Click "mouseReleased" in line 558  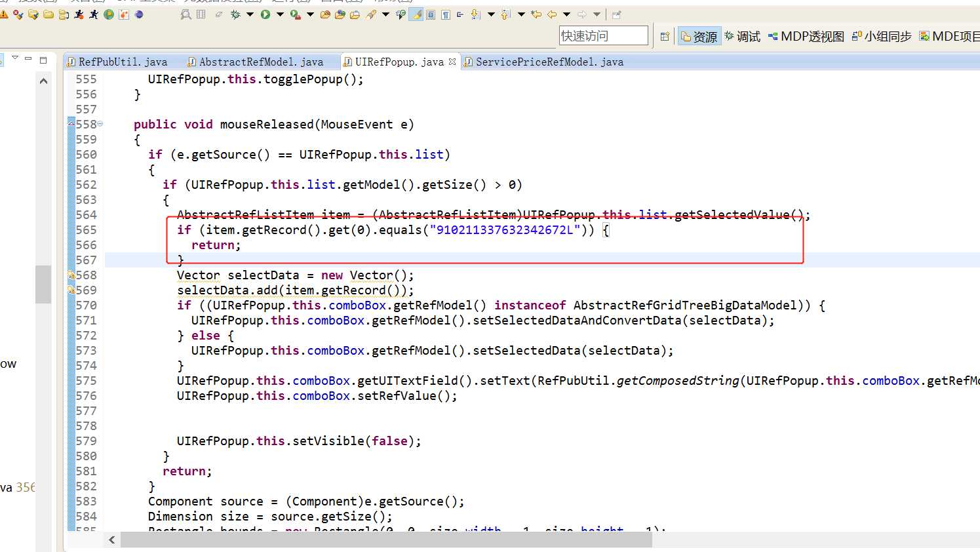[267, 125]
